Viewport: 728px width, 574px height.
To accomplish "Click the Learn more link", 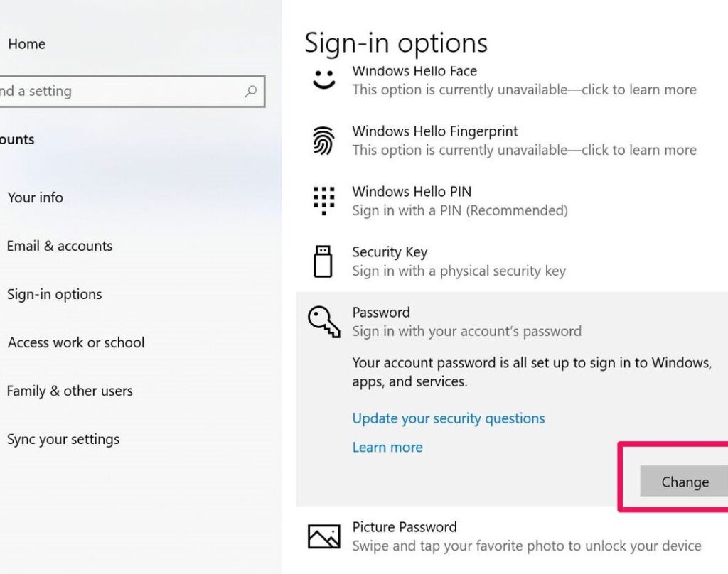I will (x=387, y=447).
